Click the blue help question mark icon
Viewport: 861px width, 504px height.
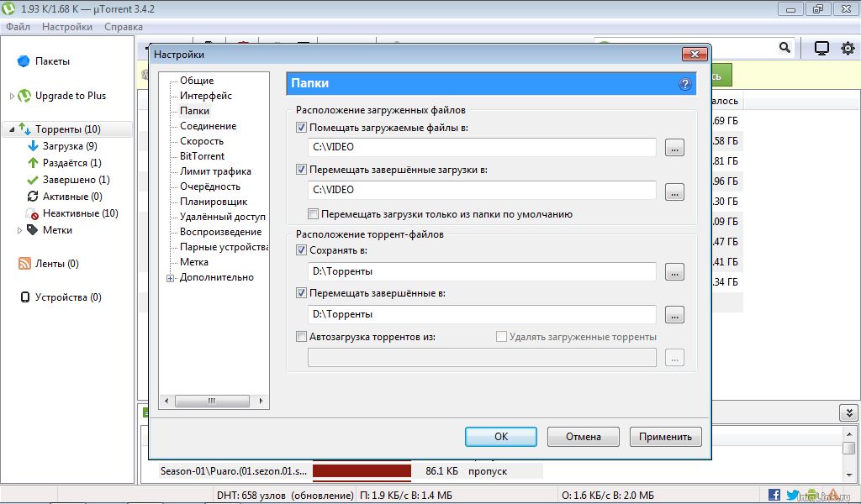pyautogui.click(x=684, y=84)
